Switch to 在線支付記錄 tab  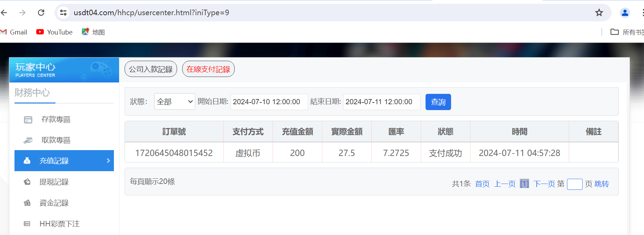(208, 69)
